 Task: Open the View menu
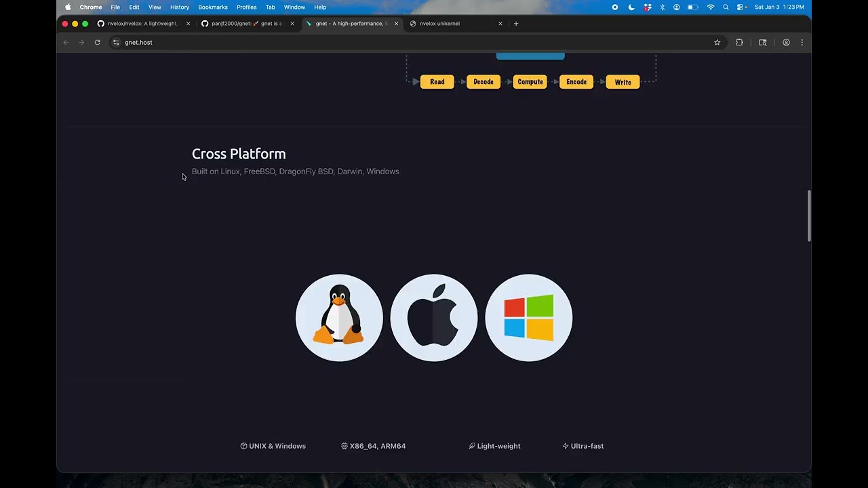click(x=155, y=7)
